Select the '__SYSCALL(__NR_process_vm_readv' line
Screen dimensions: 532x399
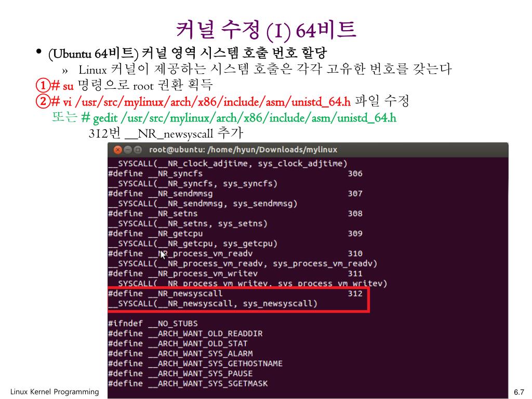click(x=243, y=263)
